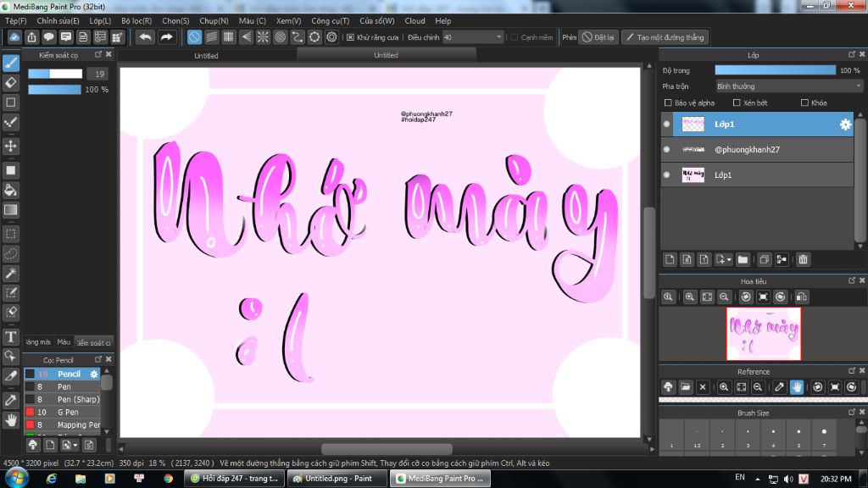Switch to the Màu tab
Screen dimensions: 868x488
click(64, 342)
